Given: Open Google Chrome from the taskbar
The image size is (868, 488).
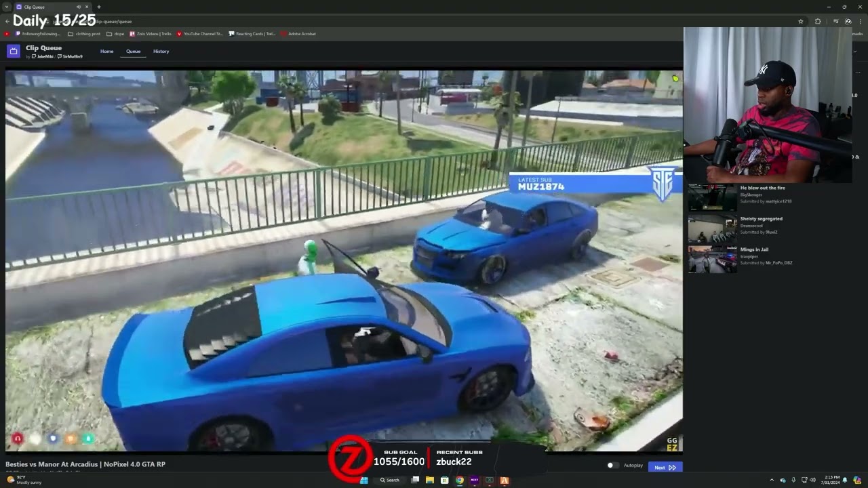Looking at the screenshot, I should [x=460, y=480].
